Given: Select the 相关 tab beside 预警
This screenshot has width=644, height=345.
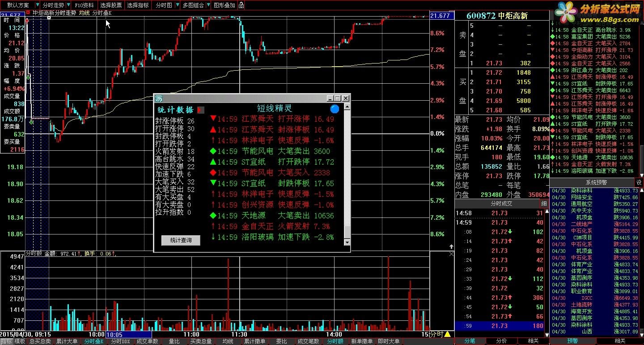Looking at the screenshot, I should point(620,341).
